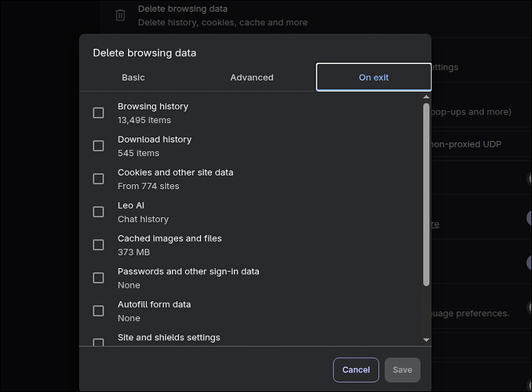Screen dimensions: 532x392
Task: Toggle Cached images and files checkbox
Action: point(98,245)
